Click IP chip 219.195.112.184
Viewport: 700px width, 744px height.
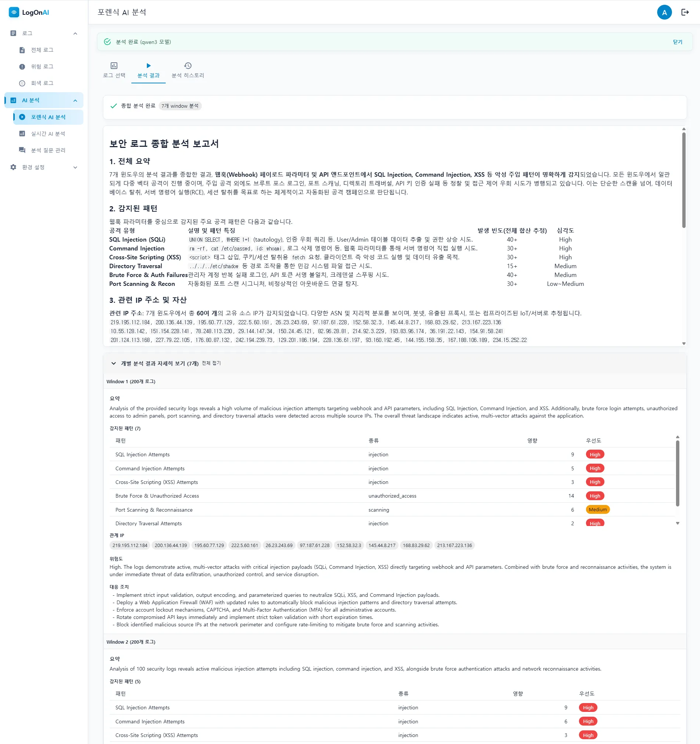pyautogui.click(x=130, y=545)
